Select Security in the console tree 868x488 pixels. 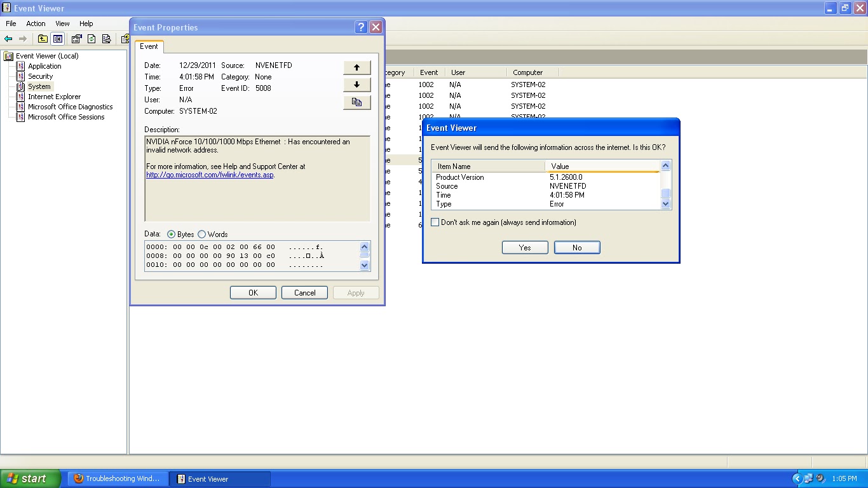(x=41, y=76)
